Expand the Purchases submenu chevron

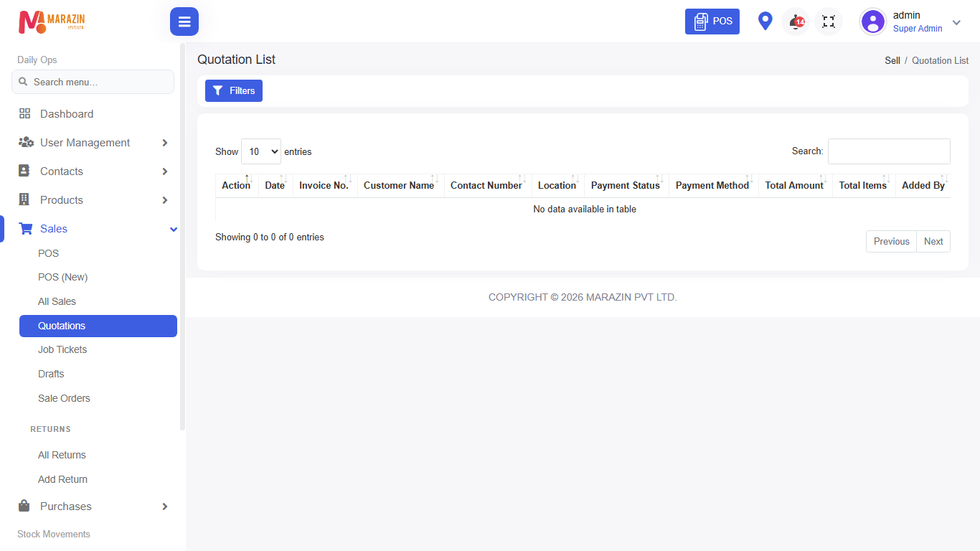pyautogui.click(x=165, y=507)
